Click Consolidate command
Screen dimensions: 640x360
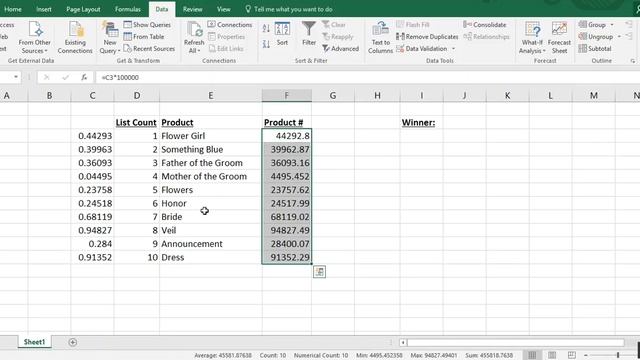click(484, 25)
